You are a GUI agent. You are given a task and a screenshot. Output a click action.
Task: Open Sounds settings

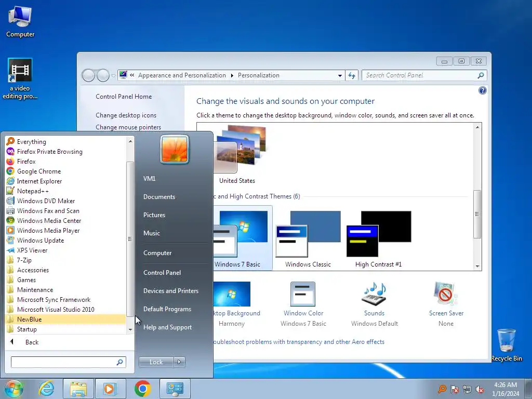click(x=375, y=304)
